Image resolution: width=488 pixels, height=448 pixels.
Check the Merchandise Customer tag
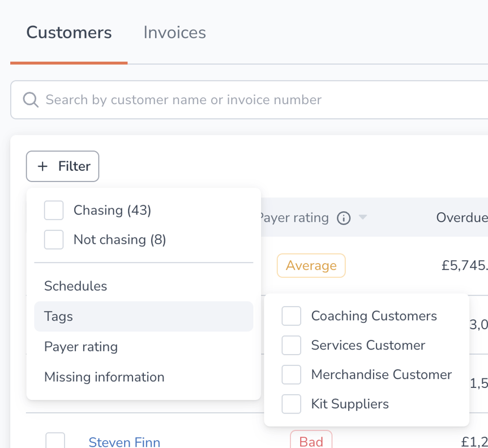pos(291,374)
